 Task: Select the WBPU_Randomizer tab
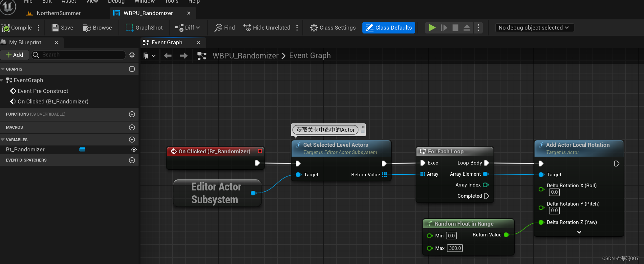(148, 13)
